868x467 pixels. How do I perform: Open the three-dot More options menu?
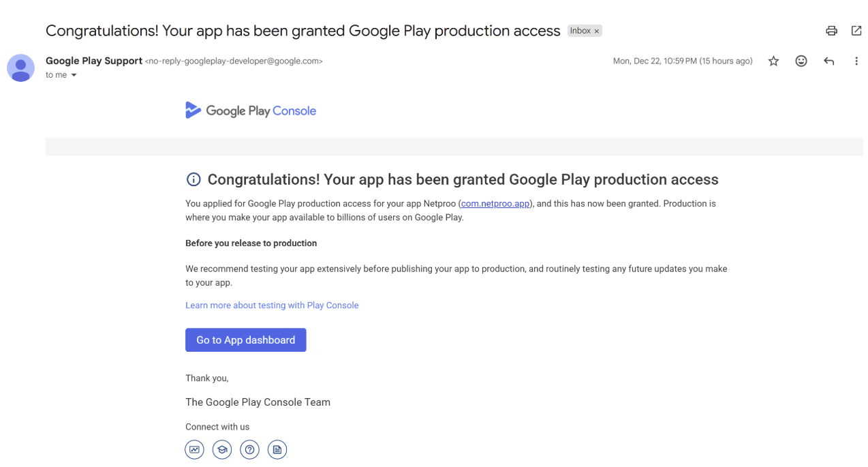(856, 61)
